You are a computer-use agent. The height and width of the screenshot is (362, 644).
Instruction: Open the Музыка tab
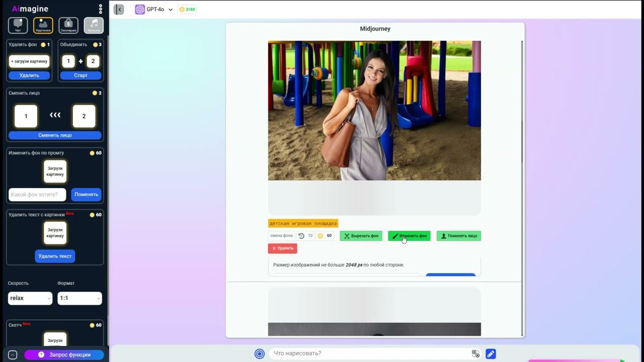pos(94,25)
